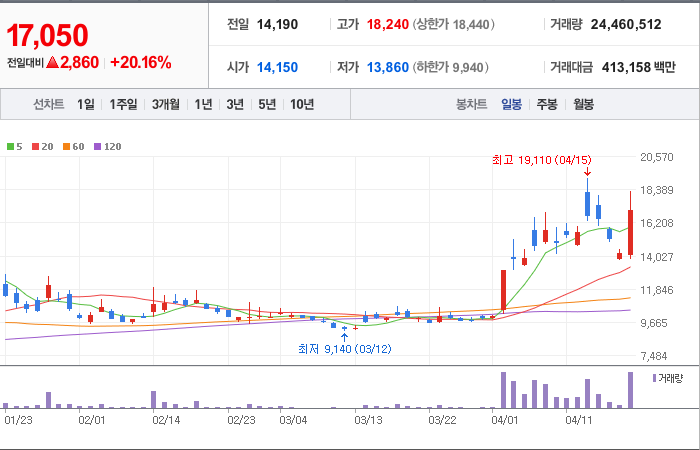Click the 16,208 price axis label
Screen dimensions: 700x450
[657, 223]
